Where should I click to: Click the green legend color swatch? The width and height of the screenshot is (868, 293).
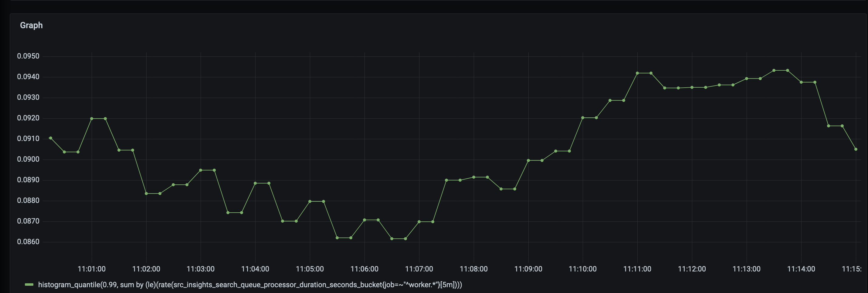click(29, 285)
